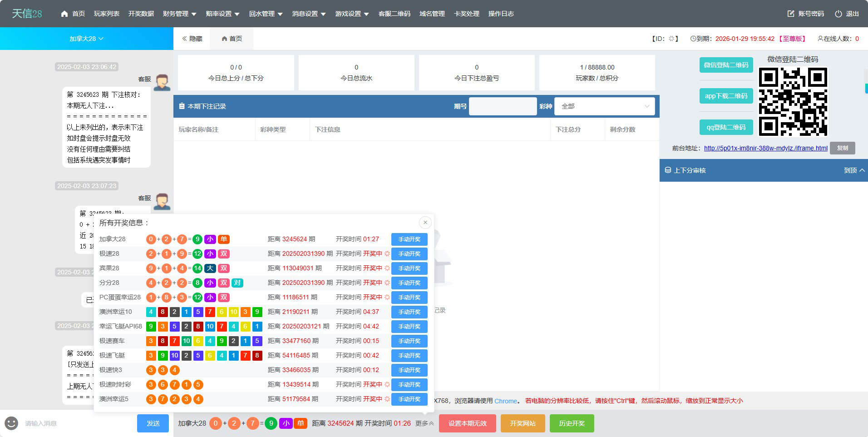Open the 加拿大28 game selector dropdown
Screen dimensions: 868x437
(86, 39)
